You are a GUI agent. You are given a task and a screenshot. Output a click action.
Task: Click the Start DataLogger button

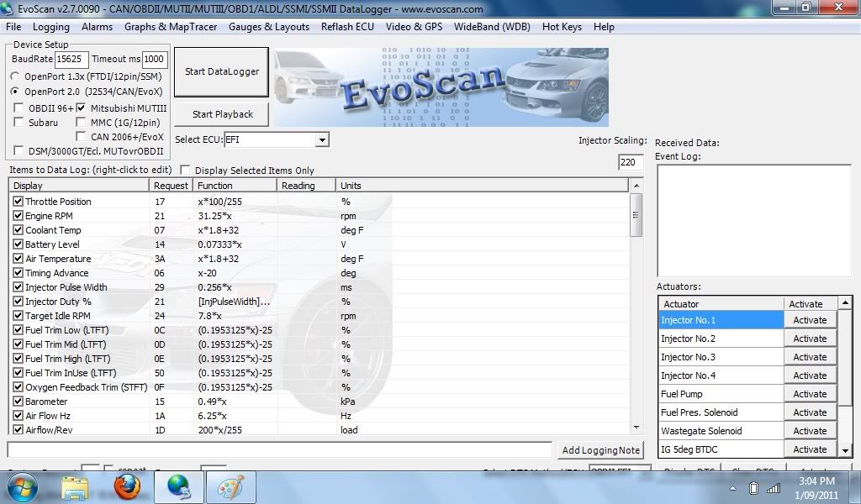221,72
